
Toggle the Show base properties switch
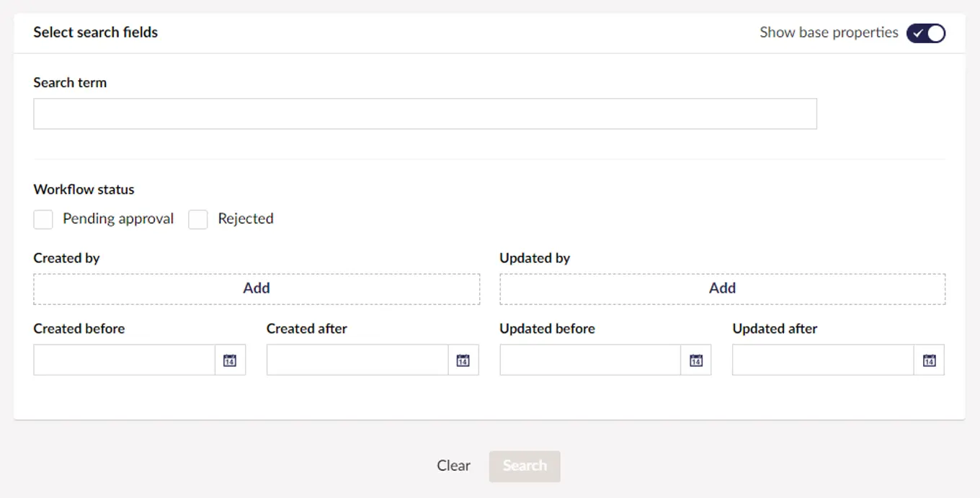925,33
